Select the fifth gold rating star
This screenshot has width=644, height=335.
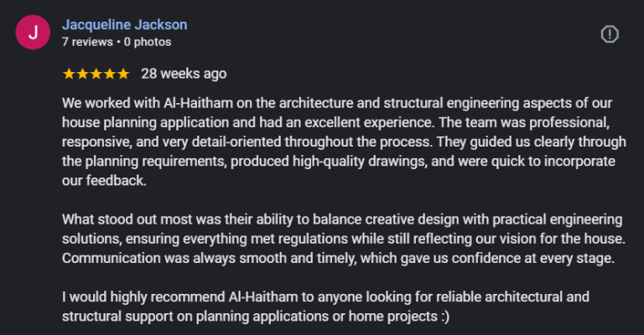[x=123, y=74]
